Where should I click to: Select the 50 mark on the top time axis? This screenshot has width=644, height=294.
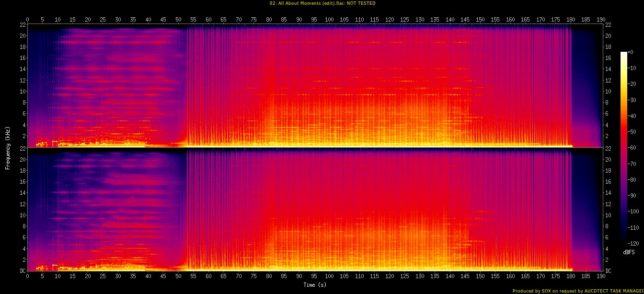[x=178, y=20]
